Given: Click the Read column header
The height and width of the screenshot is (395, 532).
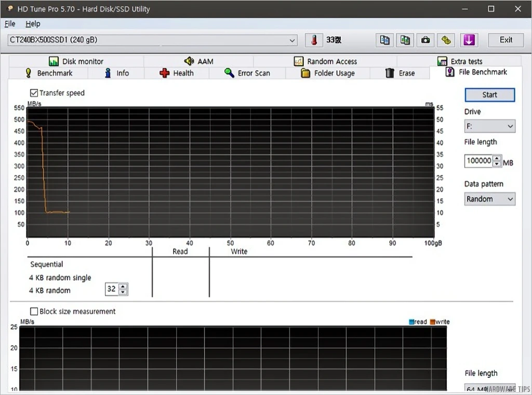Looking at the screenshot, I should (180, 252).
